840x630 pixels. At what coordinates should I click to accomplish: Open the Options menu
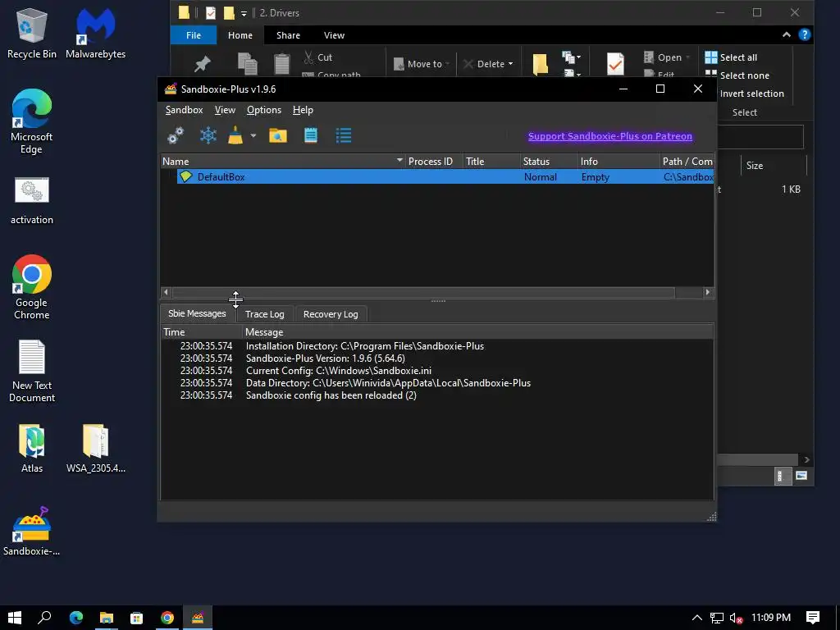[264, 110]
